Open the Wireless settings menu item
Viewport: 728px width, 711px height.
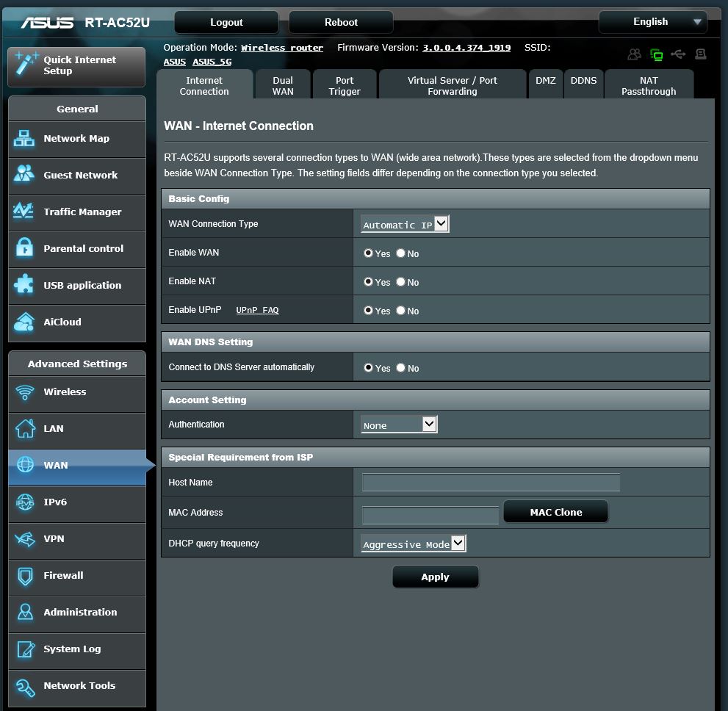(x=77, y=392)
